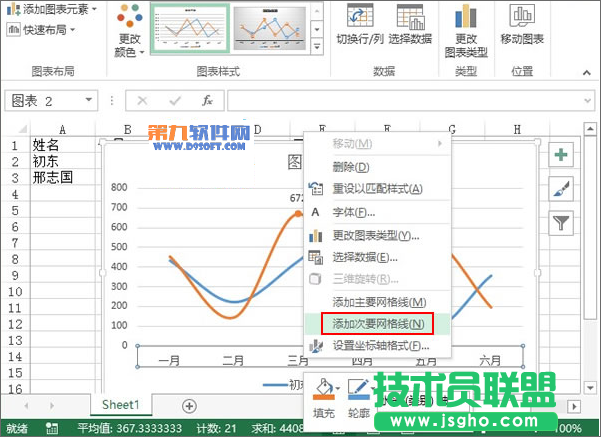Open the Fill color dropdown arrow

point(338,389)
